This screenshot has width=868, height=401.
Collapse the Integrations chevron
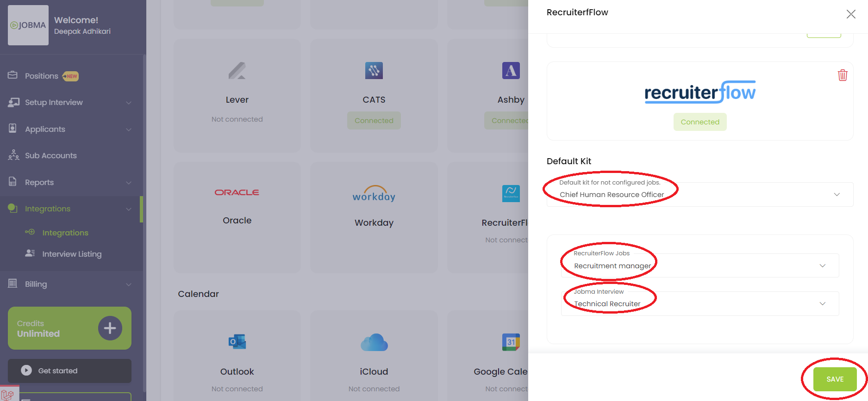[x=129, y=209]
